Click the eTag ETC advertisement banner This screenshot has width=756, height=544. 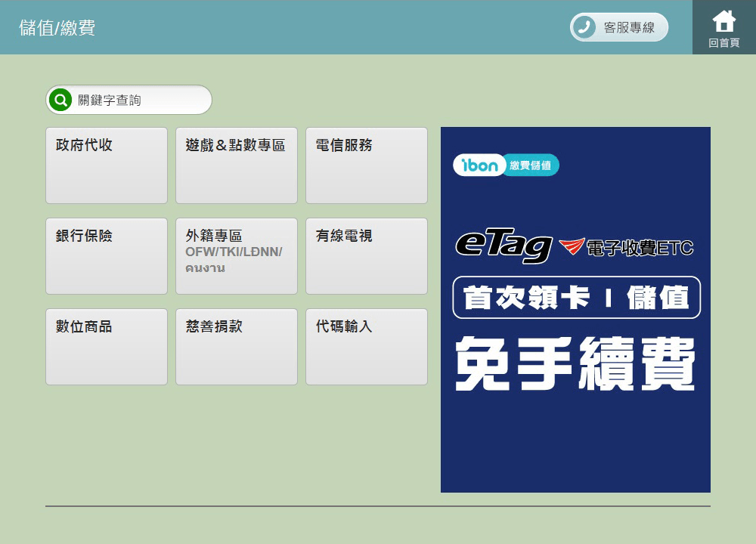click(575, 309)
